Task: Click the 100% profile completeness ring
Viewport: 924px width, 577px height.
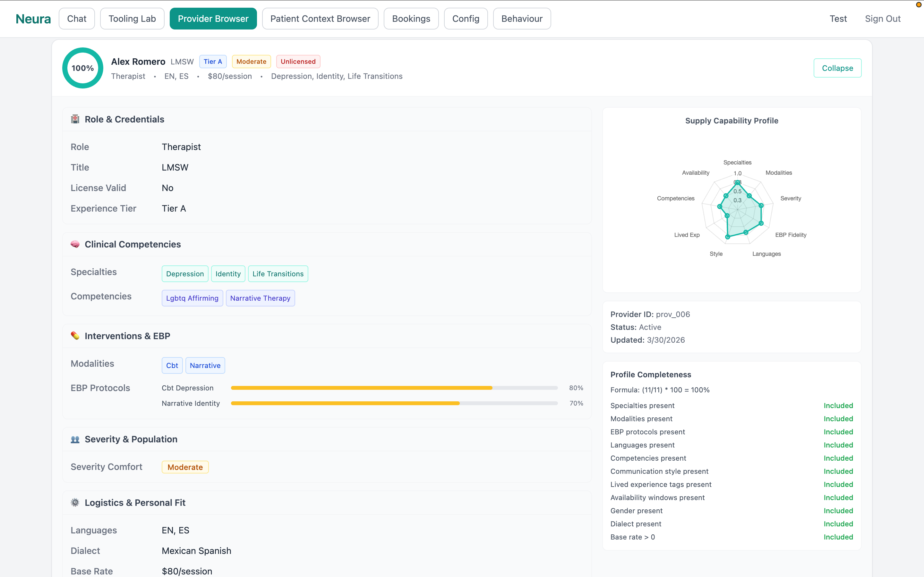Action: [82, 68]
